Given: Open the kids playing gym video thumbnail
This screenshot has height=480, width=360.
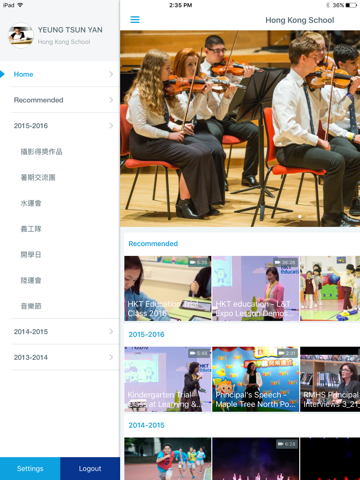Looking at the screenshot, I should click(330, 288).
